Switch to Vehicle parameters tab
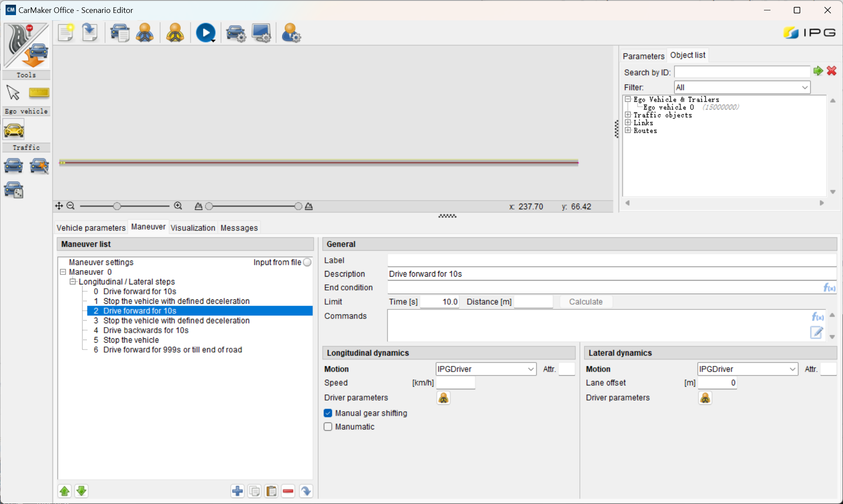Viewport: 843px width, 504px height. [91, 228]
